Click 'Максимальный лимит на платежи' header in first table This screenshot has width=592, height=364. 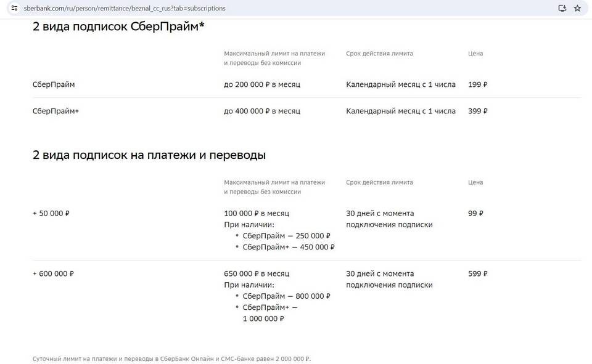pos(274,54)
